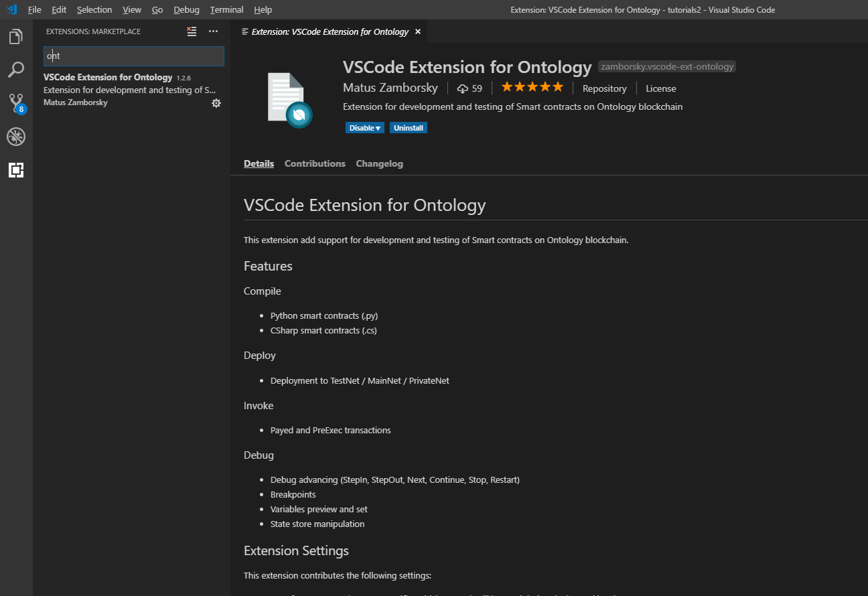868x596 pixels.
Task: Click 'Matus Zamborsky' under the sidebar extension entry
Action: [x=76, y=102]
